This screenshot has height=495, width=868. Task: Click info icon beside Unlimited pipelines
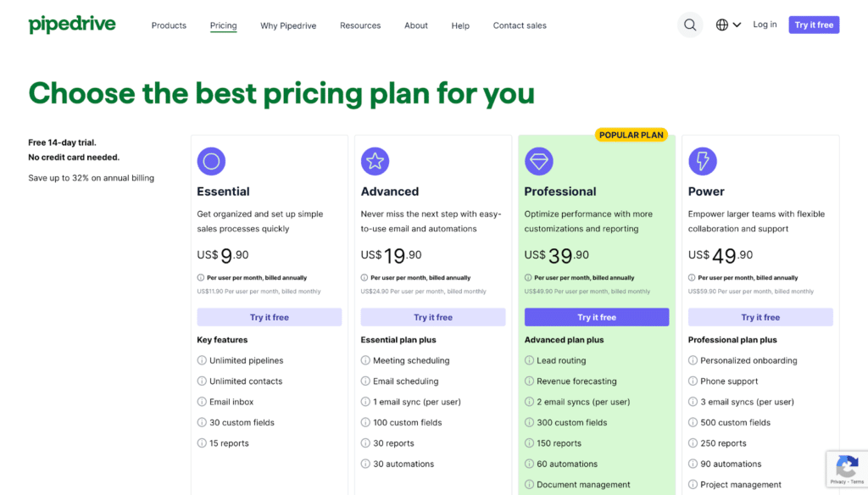tap(202, 360)
